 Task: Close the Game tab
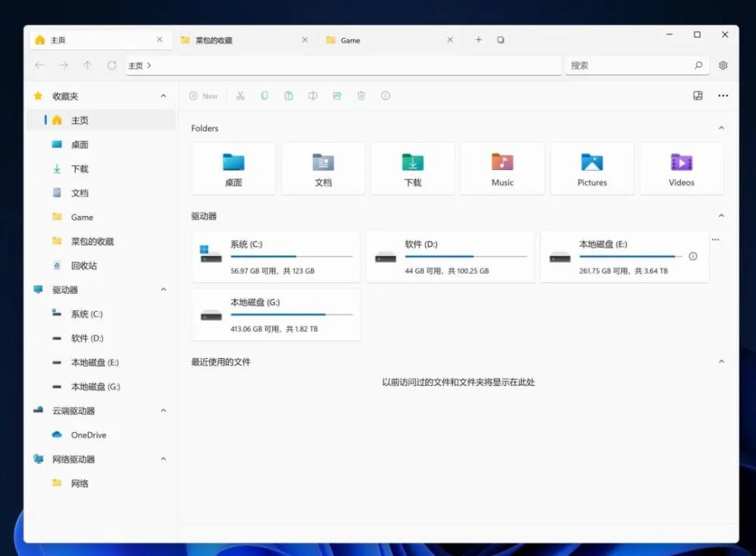450,40
